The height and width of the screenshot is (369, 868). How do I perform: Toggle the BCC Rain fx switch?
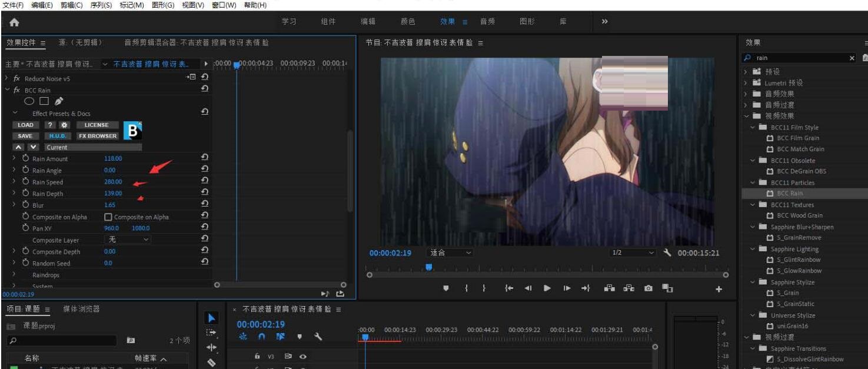pos(17,90)
